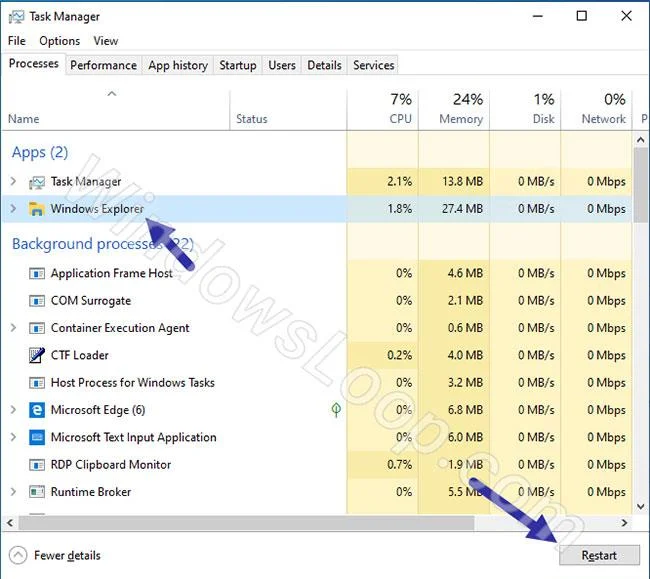Click the Restart button

[x=599, y=555]
